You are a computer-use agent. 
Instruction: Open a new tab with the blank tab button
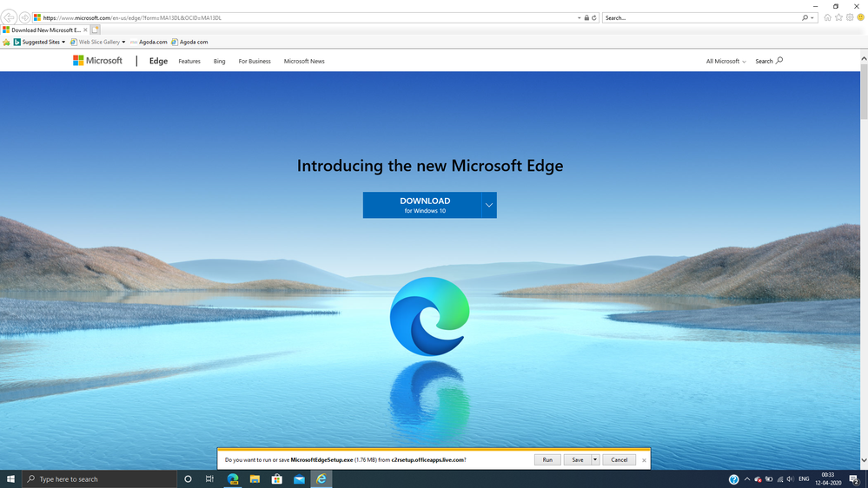click(x=96, y=30)
